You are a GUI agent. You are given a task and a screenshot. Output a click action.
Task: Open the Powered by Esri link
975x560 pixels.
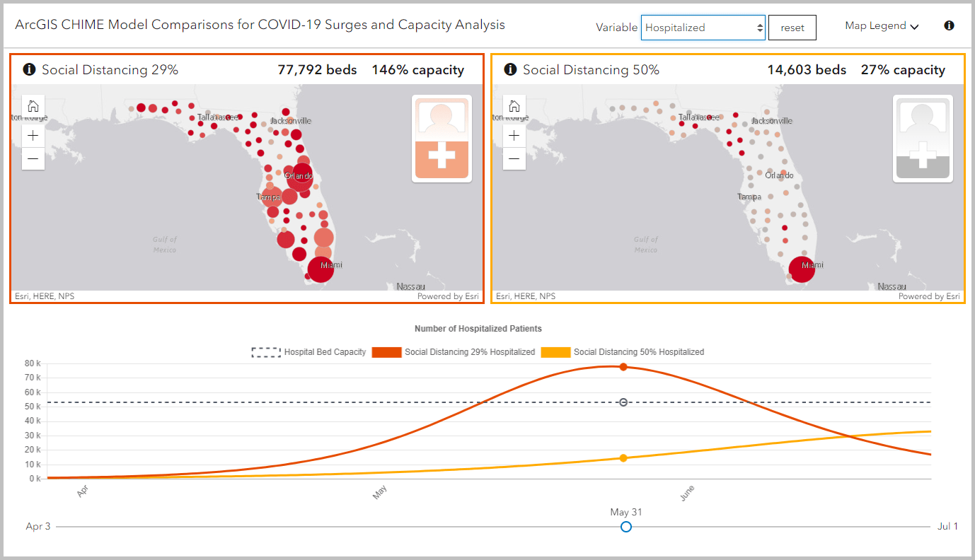coord(450,296)
